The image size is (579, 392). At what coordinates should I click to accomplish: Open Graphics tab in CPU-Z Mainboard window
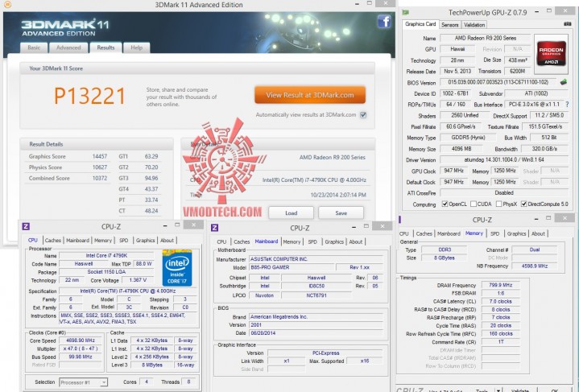coord(334,241)
